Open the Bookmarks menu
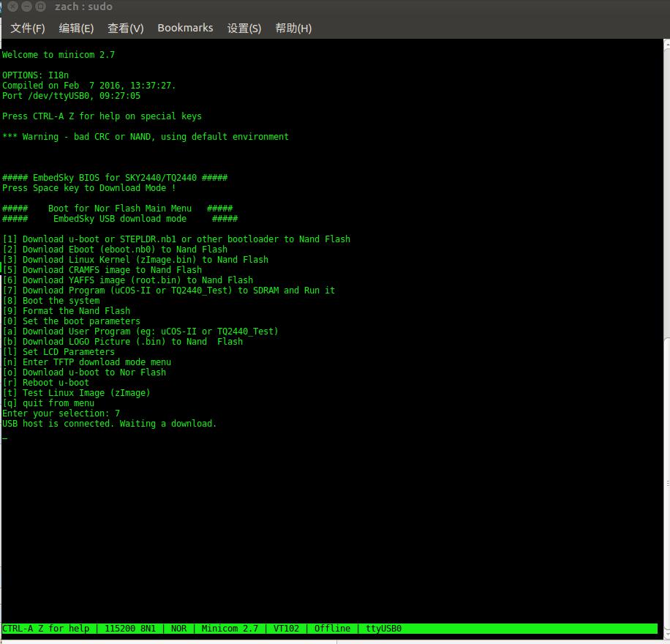 (185, 29)
